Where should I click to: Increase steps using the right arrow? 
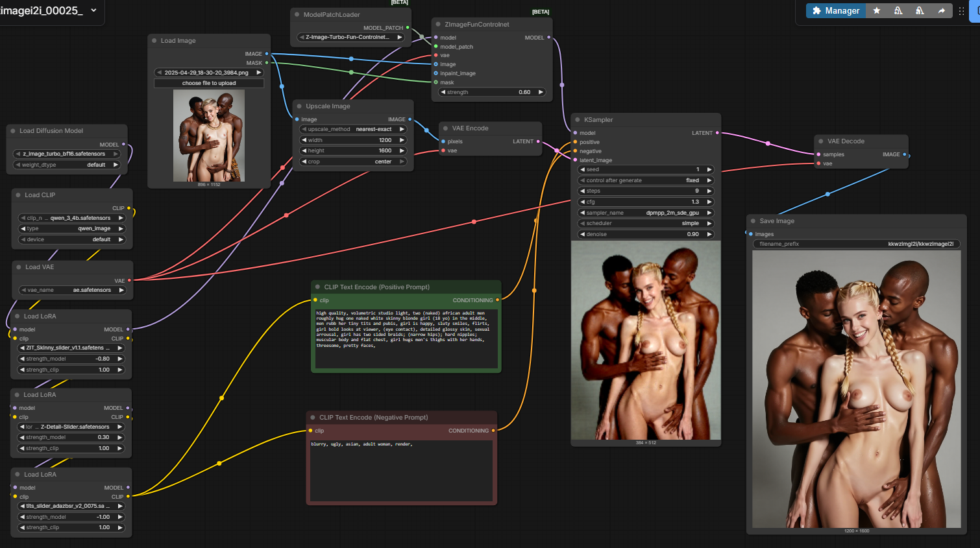coord(709,191)
